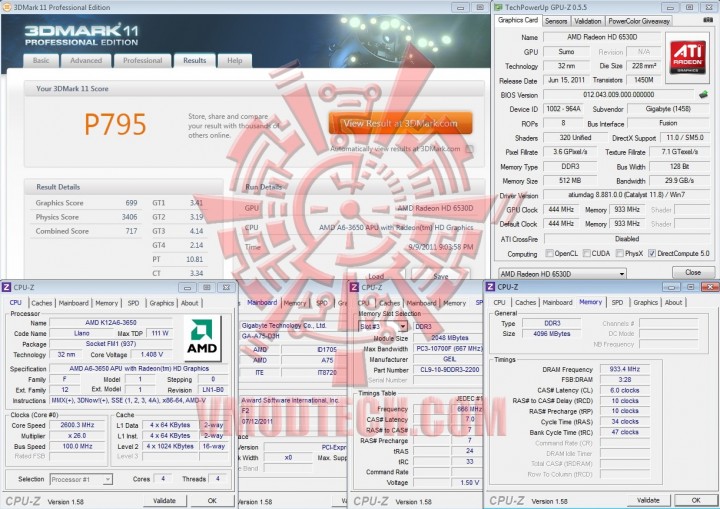The image size is (720, 509).
Task: Open the Help tab in 3DMark 11
Action: tap(235, 61)
